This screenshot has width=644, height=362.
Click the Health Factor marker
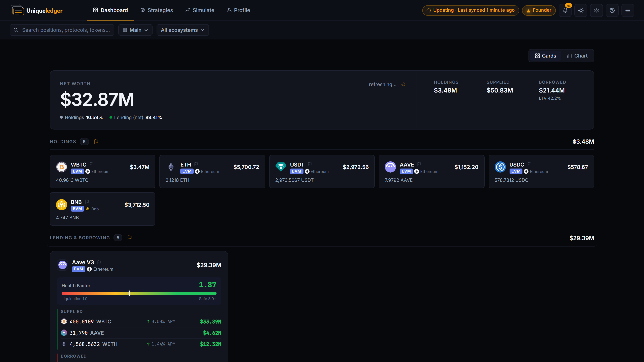[x=129, y=293]
